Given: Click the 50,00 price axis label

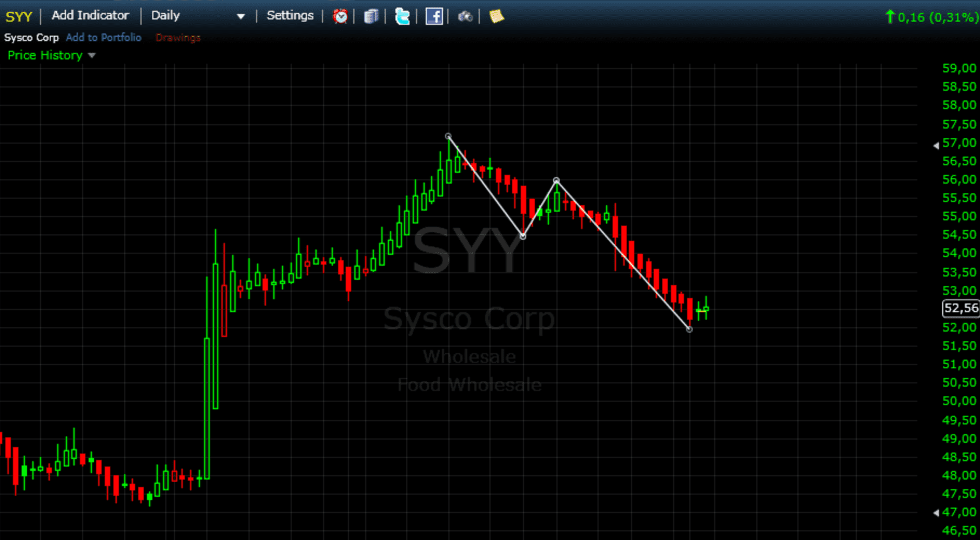Looking at the screenshot, I should (959, 401).
